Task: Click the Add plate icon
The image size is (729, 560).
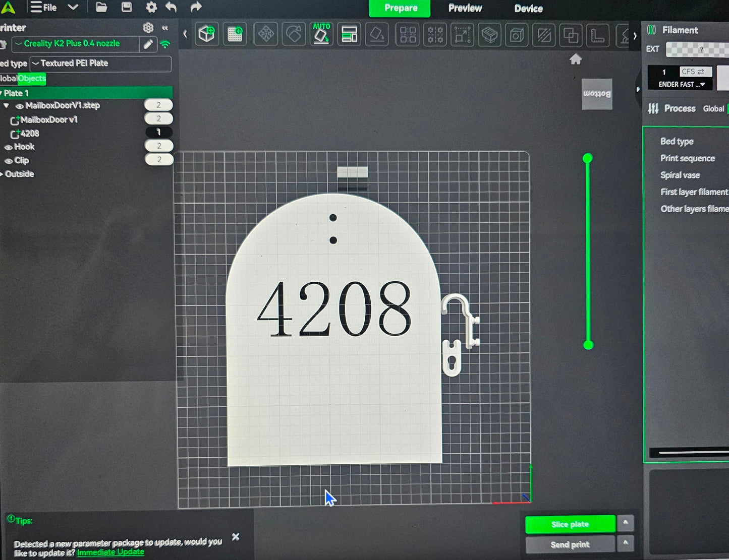Action: [x=235, y=34]
